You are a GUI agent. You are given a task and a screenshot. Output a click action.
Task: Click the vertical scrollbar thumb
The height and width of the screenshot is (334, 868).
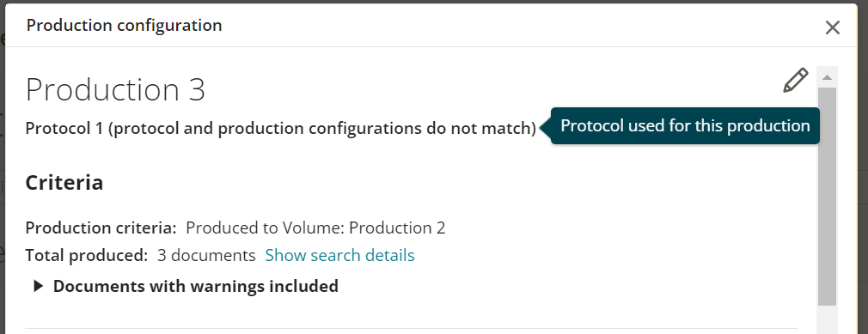point(827,197)
